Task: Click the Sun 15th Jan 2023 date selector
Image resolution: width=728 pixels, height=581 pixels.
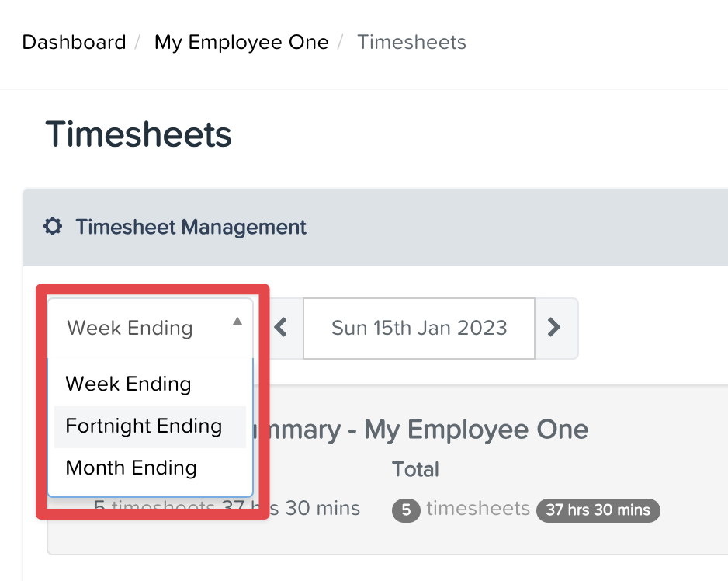Action: (418, 328)
